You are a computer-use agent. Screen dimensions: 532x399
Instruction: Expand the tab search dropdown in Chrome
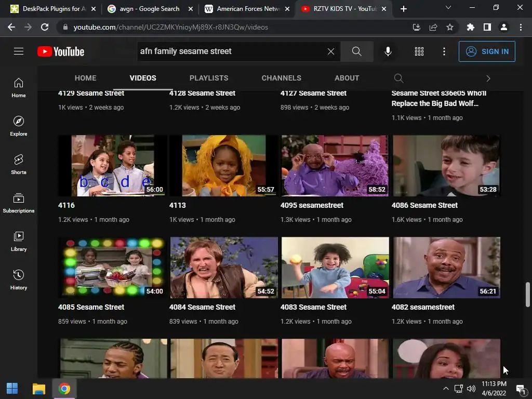pos(448,7)
